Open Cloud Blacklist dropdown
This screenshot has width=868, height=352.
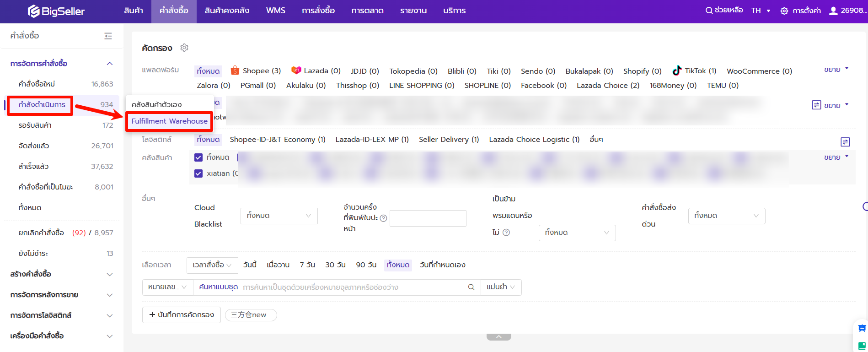tap(279, 216)
